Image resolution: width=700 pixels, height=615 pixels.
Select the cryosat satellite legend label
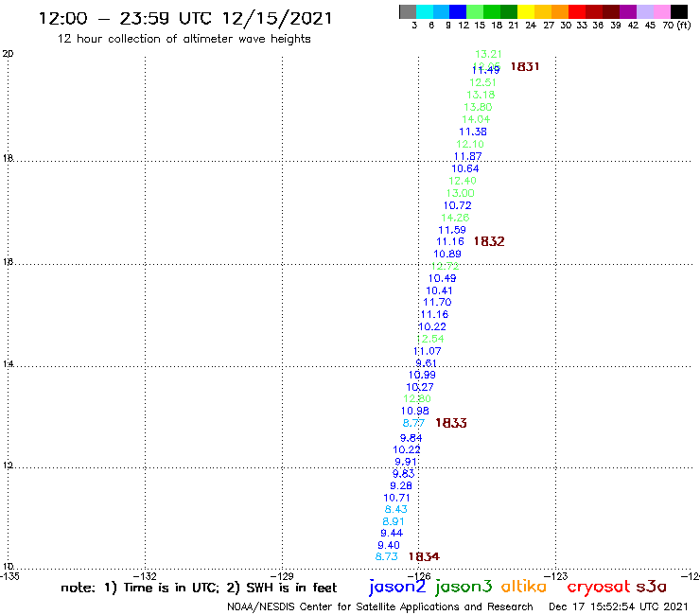point(598,587)
